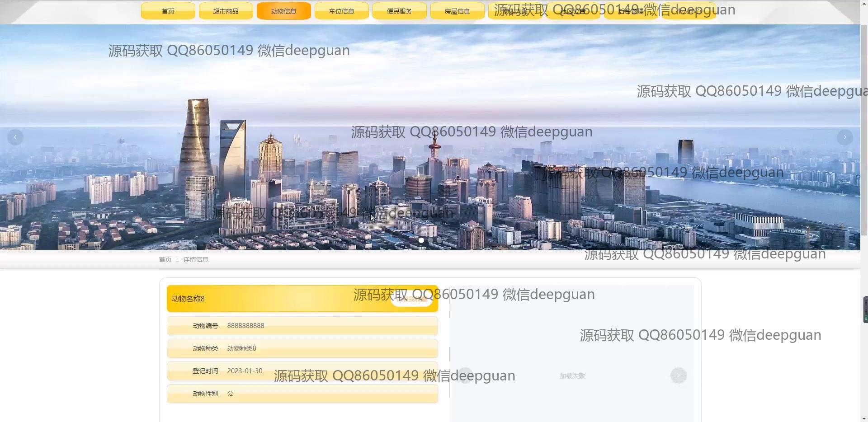Click the page vertical scrollbar down arrow
The height and width of the screenshot is (422, 868).
point(864,418)
